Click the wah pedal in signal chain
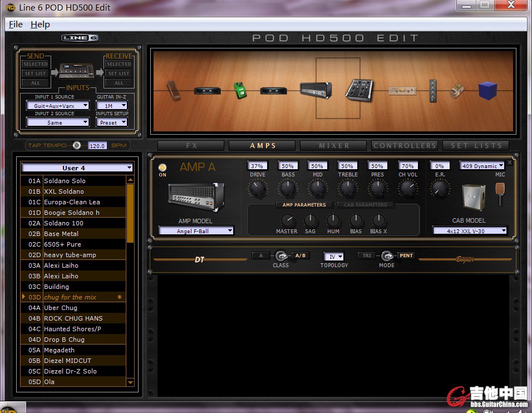Image resolution: width=532 pixels, height=413 pixels. pyautogui.click(x=173, y=90)
